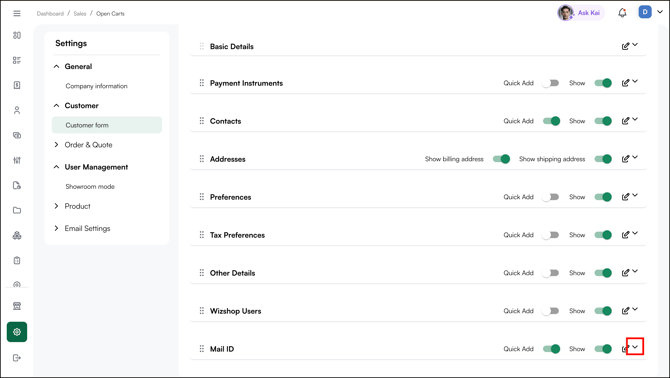Turn off Show billing address toggle
The height and width of the screenshot is (378, 670).
click(x=501, y=159)
